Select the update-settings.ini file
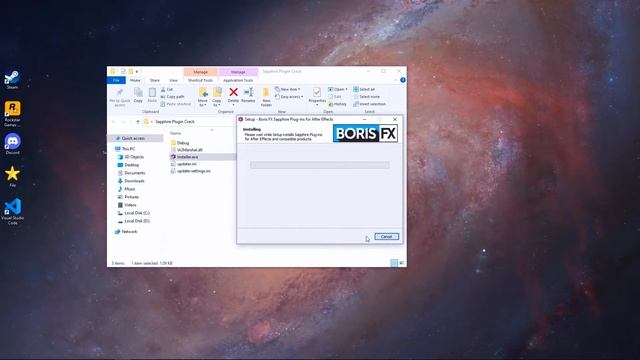 (193, 171)
